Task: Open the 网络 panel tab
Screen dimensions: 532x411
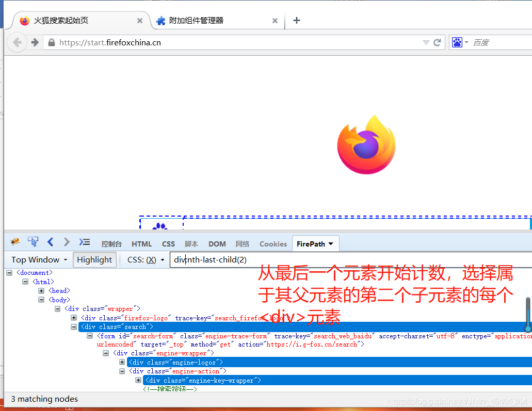Action: (242, 244)
